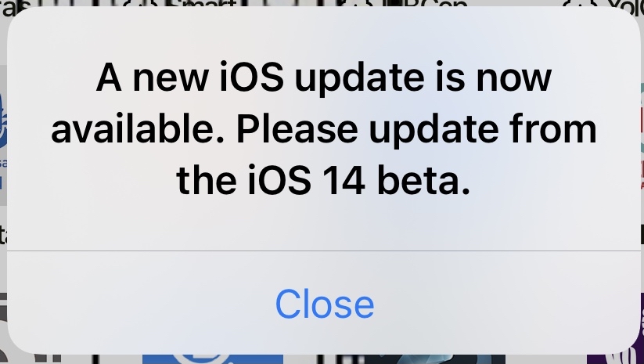644x364 pixels.
Task: Open the dark teal app icon below the dialog
Action: pos(434,359)
